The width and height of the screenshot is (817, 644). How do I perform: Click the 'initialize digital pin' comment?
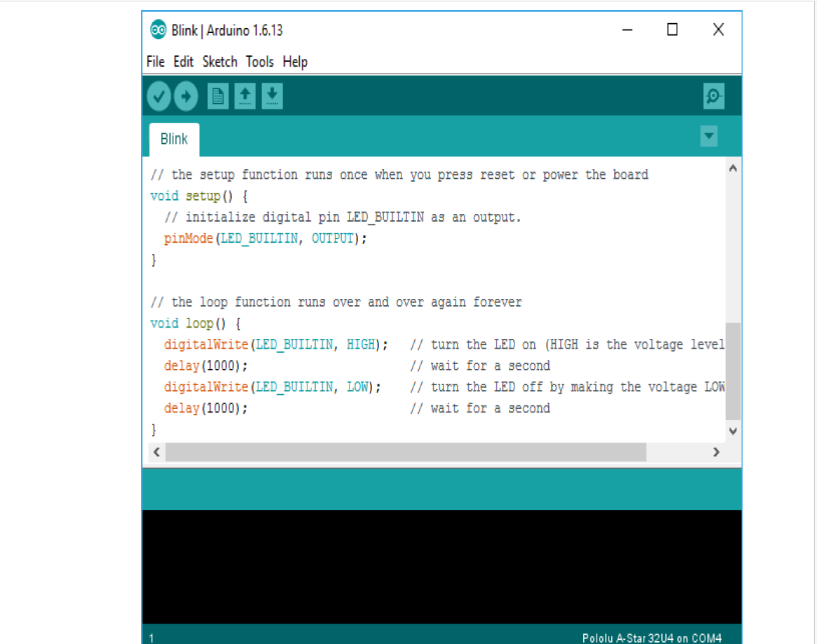click(x=343, y=217)
